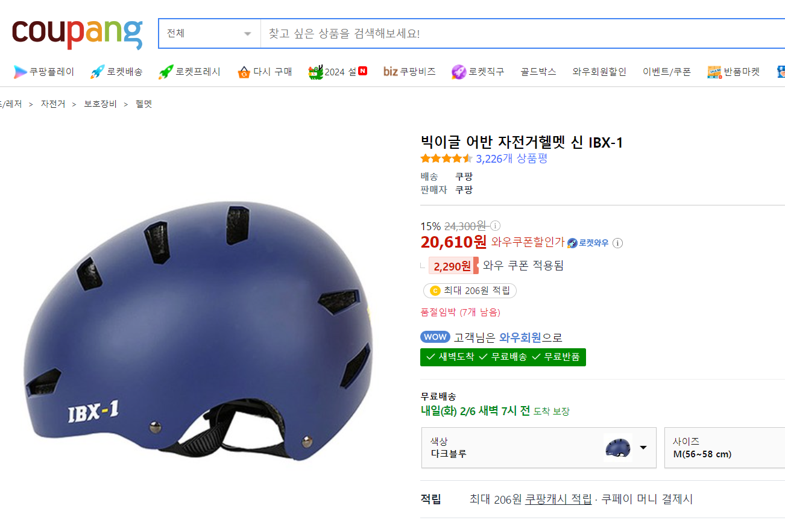This screenshot has width=785, height=532.
Task: Expand the 전체 search category dropdown
Action: pyautogui.click(x=209, y=33)
